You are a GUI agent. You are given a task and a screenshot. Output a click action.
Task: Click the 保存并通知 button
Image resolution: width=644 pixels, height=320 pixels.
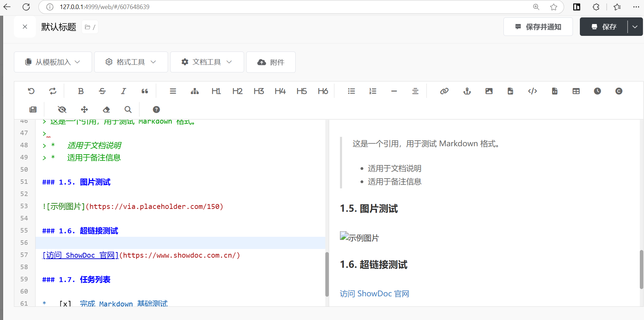click(538, 27)
